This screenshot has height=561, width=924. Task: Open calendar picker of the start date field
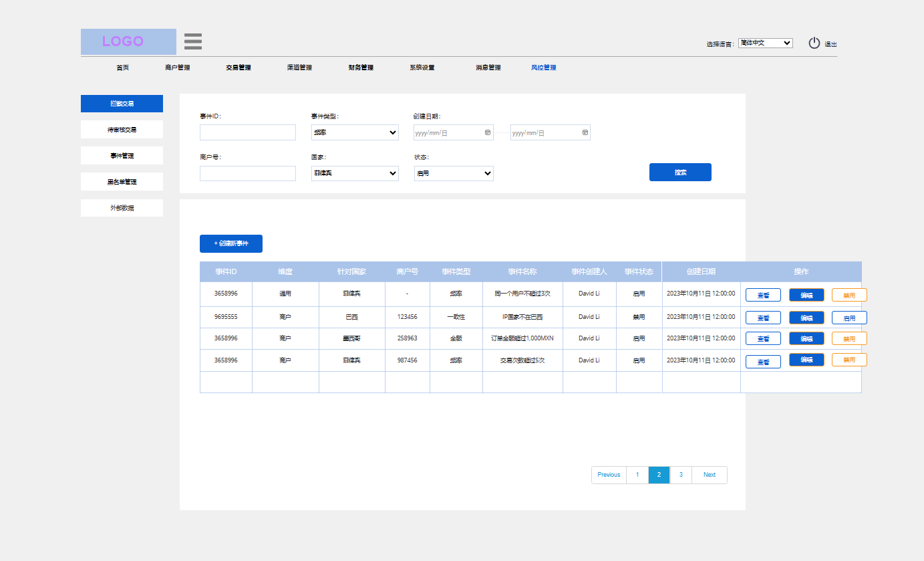pos(487,132)
